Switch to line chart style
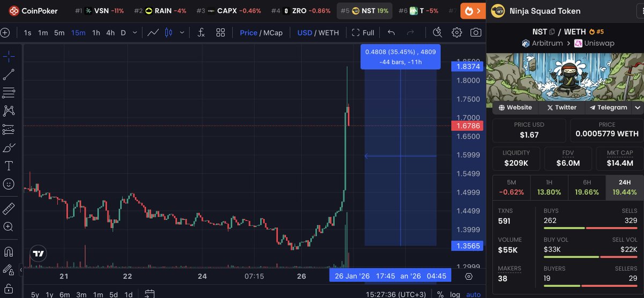Image resolution: width=644 pixels, height=298 pixels. pyautogui.click(x=153, y=33)
